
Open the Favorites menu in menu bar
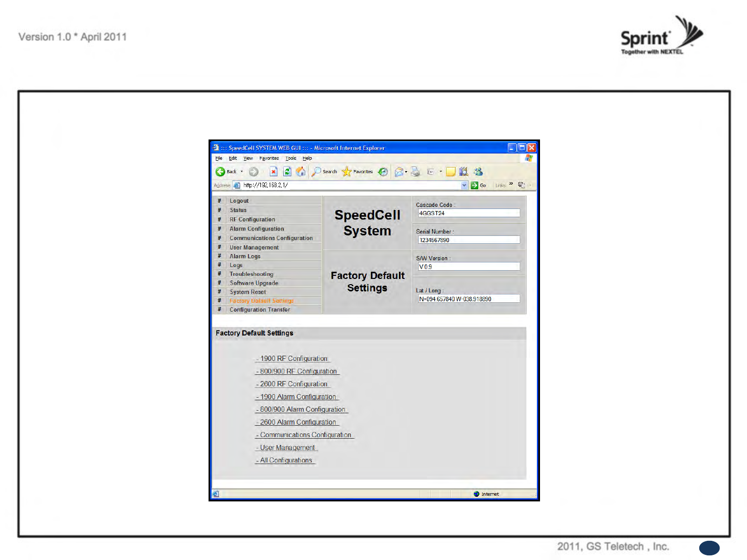[269, 158]
